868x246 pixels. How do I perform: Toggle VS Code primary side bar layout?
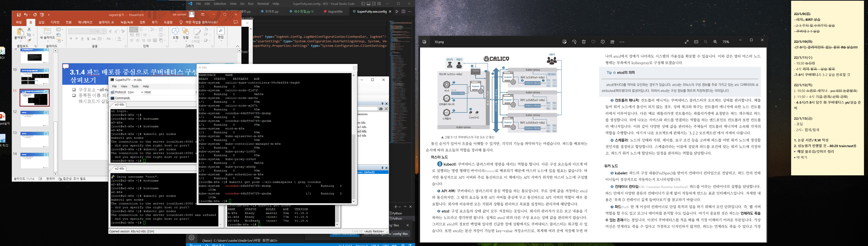pos(363,4)
